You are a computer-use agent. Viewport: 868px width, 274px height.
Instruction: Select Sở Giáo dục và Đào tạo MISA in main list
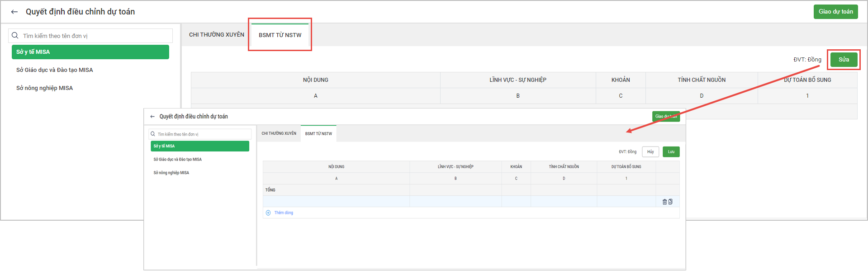pyautogui.click(x=54, y=70)
